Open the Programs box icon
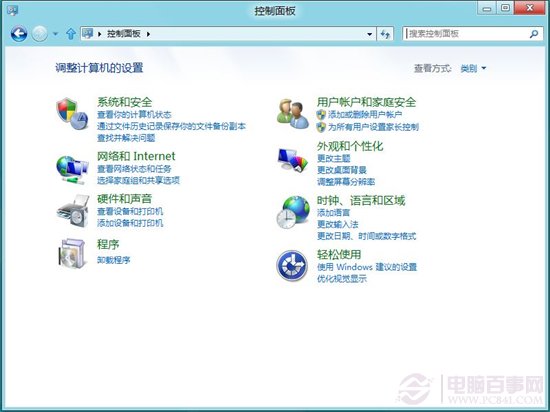This screenshot has height=412, width=550. [72, 253]
